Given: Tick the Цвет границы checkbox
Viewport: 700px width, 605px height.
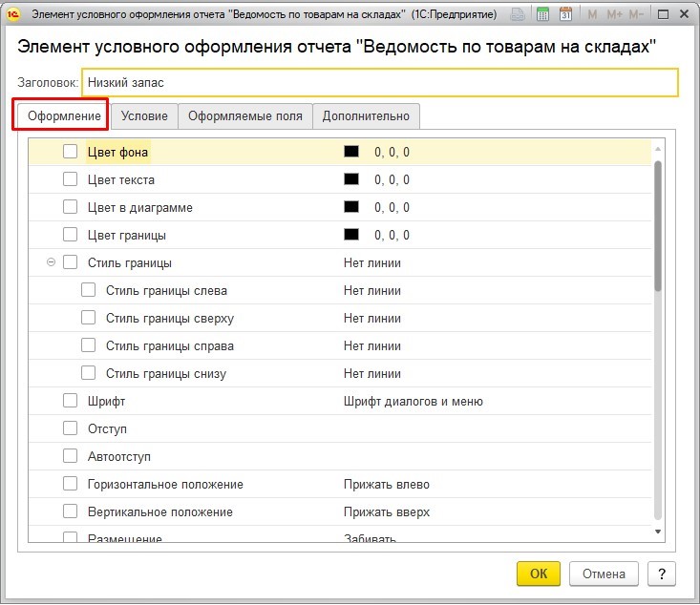Looking at the screenshot, I should pos(70,235).
